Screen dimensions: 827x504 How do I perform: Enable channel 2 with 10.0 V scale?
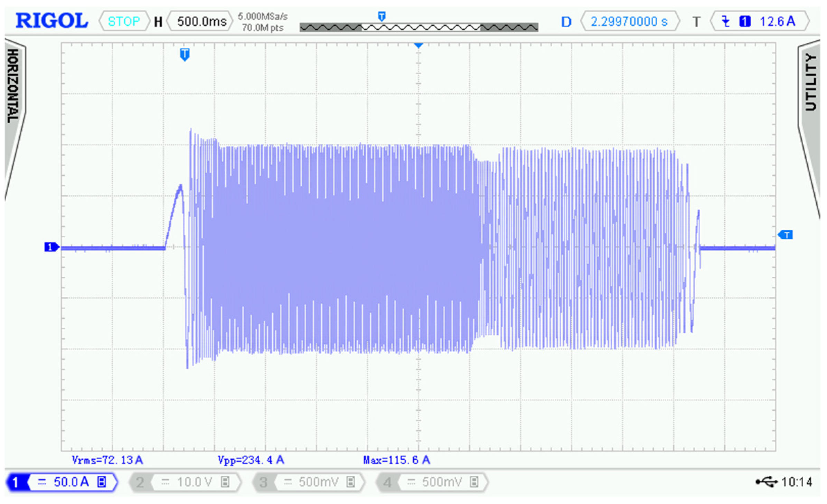click(x=185, y=482)
